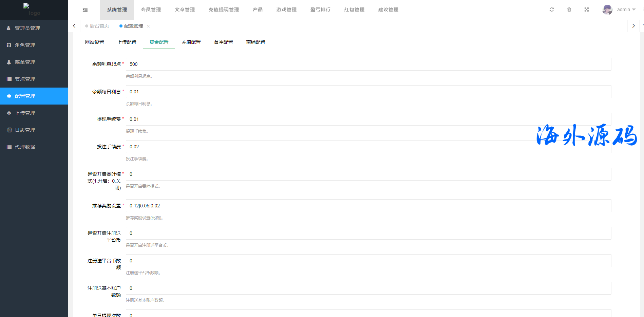Screen dimensions: 644x317
Task: Click the admin user avatar
Action: [x=607, y=10]
